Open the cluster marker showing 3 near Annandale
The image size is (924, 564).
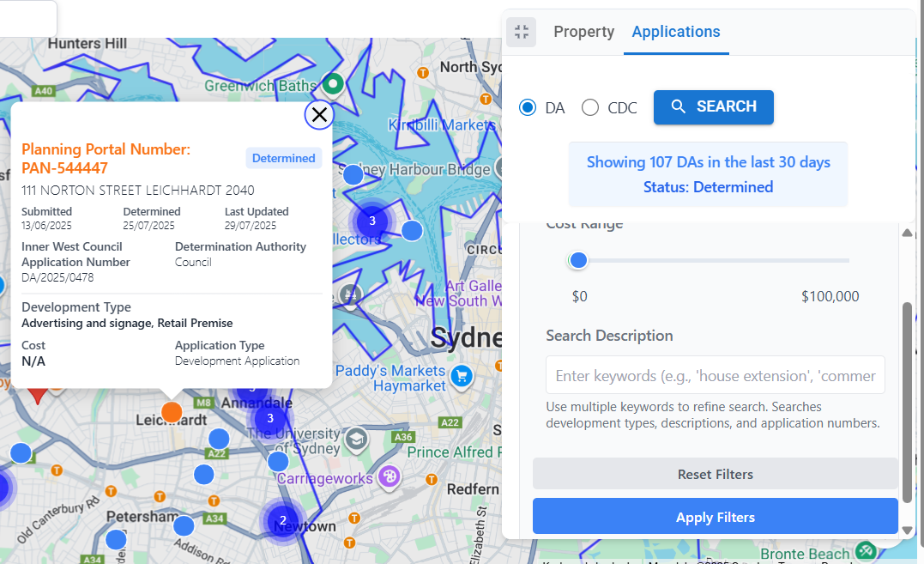tap(269, 418)
